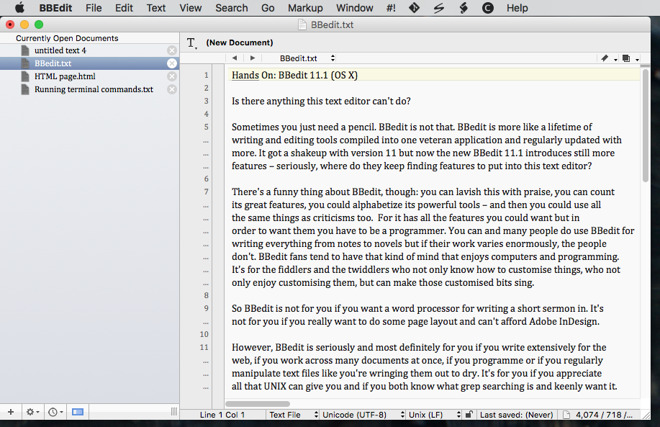Viewport: 660px width, 427px height.
Task: Open the Text File language popup
Action: pos(293,415)
